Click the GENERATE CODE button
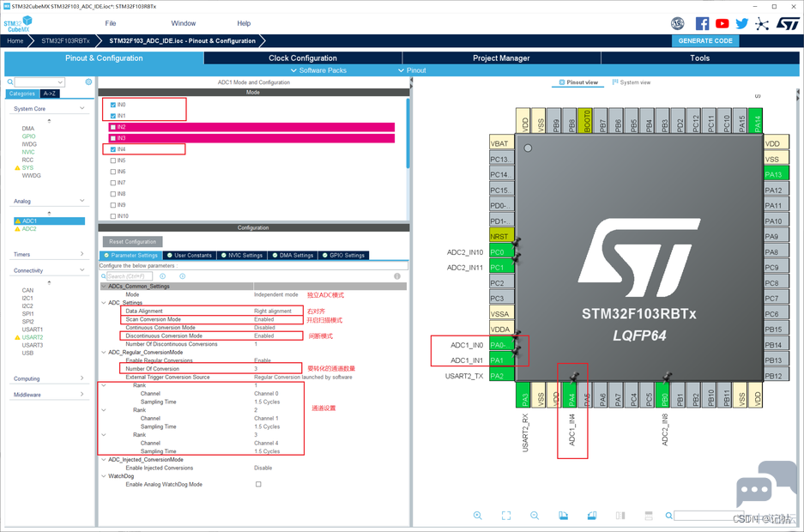804x532 pixels. 705,41
